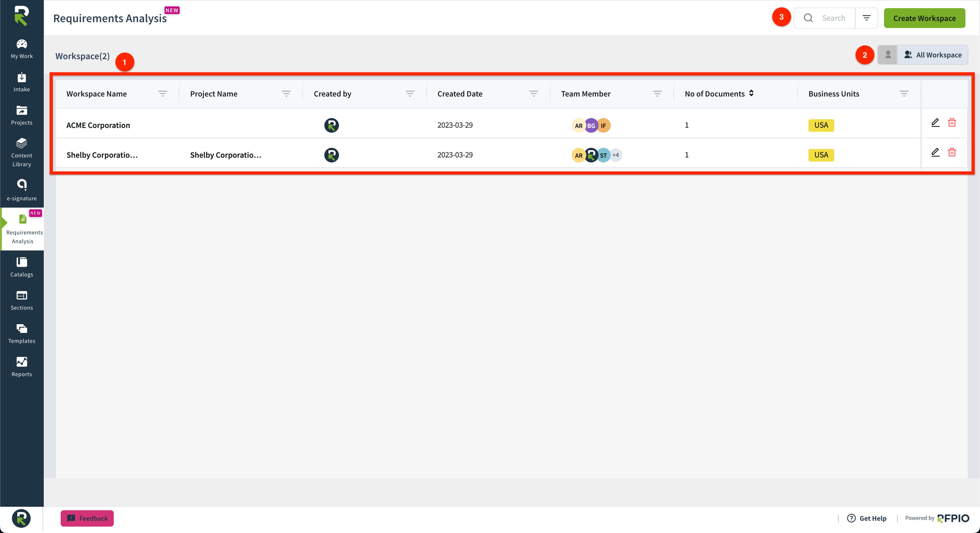This screenshot has width=980, height=533.
Task: Edit the Shelby Corporation workspace
Action: click(935, 152)
